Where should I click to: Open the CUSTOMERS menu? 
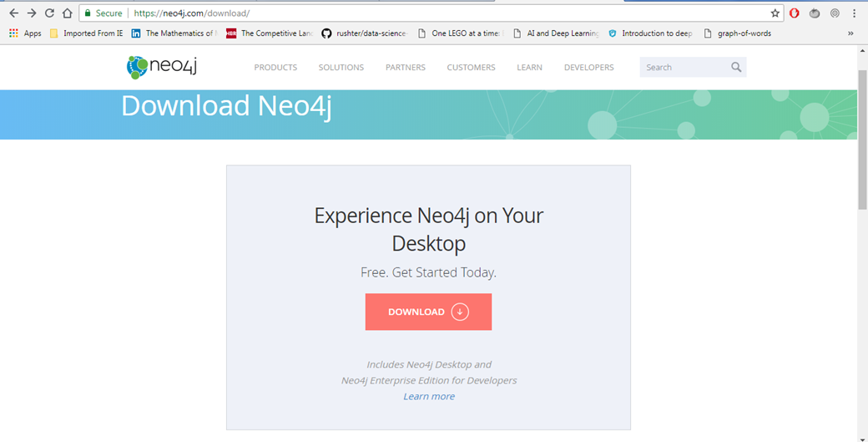pos(471,68)
